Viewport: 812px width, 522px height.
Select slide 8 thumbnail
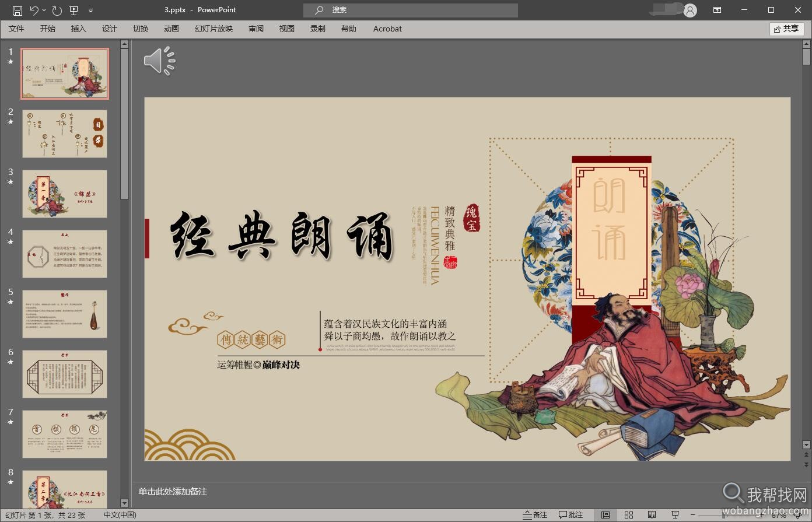click(65, 489)
